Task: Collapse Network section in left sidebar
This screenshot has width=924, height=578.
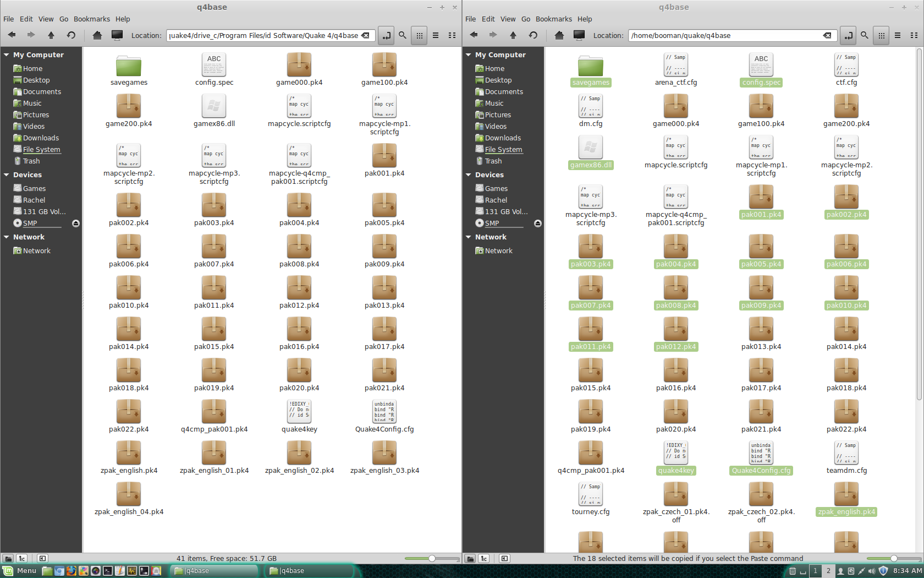Action: 7,237
